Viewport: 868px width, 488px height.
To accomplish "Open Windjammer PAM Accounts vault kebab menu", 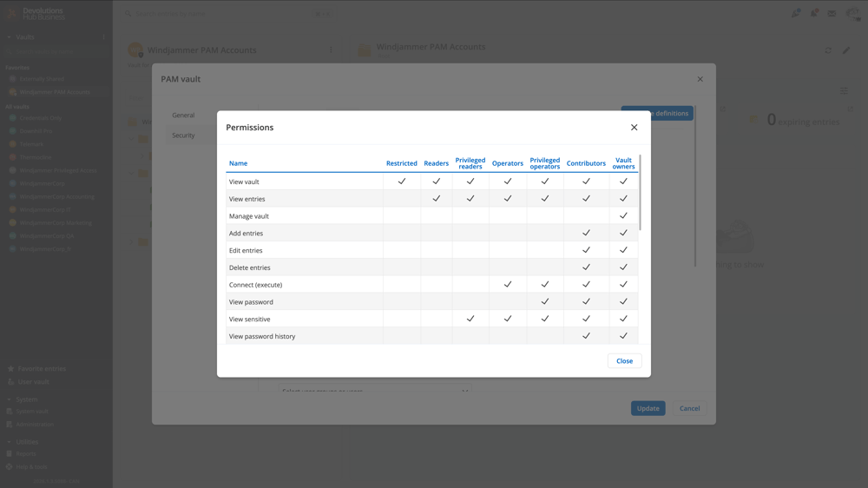I will (x=331, y=49).
